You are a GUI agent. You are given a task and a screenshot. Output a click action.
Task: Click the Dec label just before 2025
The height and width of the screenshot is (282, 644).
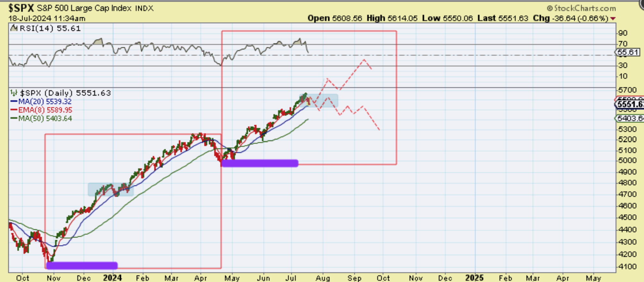pos(445,278)
